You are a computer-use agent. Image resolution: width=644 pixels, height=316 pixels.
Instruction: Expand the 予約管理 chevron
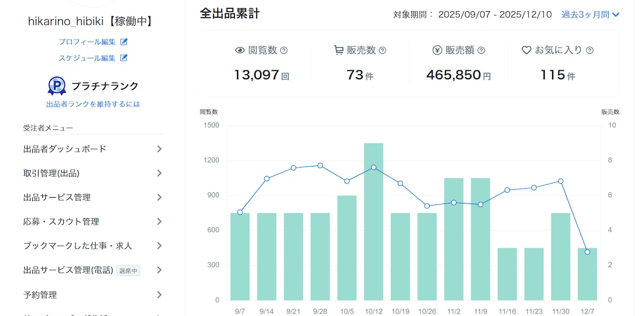pyautogui.click(x=159, y=295)
